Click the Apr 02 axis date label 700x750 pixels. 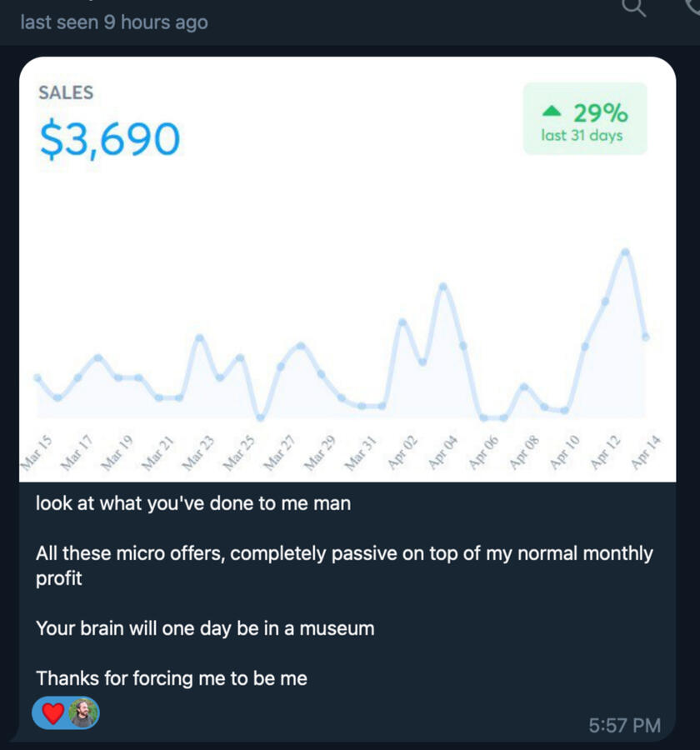pyautogui.click(x=402, y=452)
